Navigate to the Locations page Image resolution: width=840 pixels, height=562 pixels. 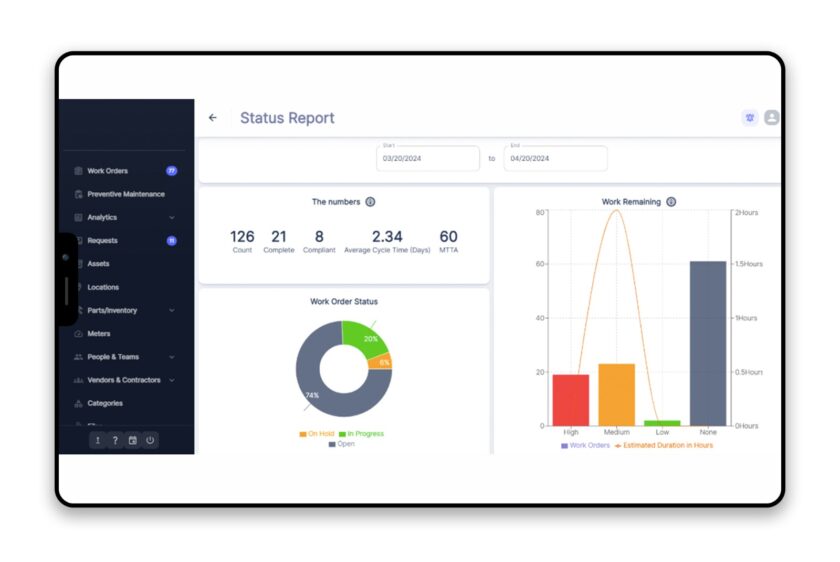pyautogui.click(x=102, y=287)
